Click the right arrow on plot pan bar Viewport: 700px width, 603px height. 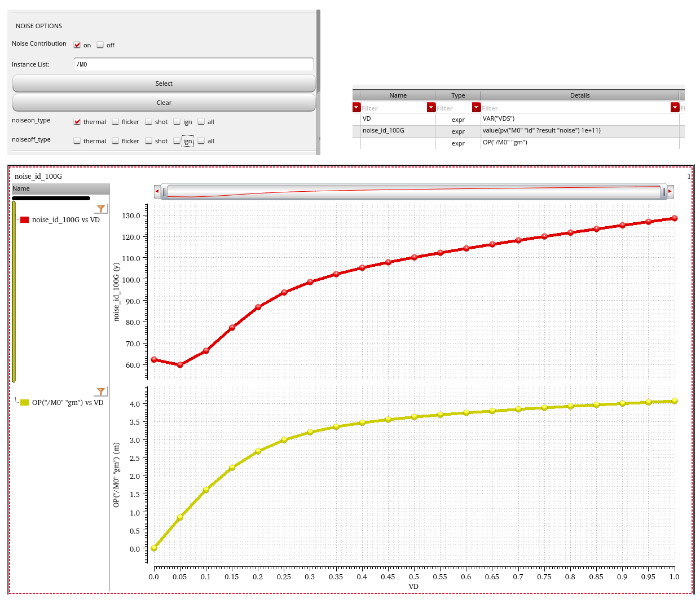[x=670, y=191]
